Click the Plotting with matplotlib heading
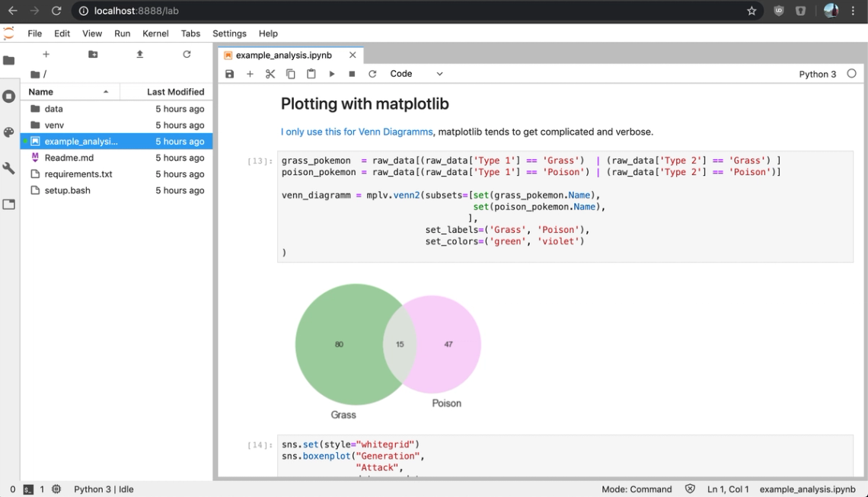This screenshot has width=868, height=497. [x=365, y=104]
